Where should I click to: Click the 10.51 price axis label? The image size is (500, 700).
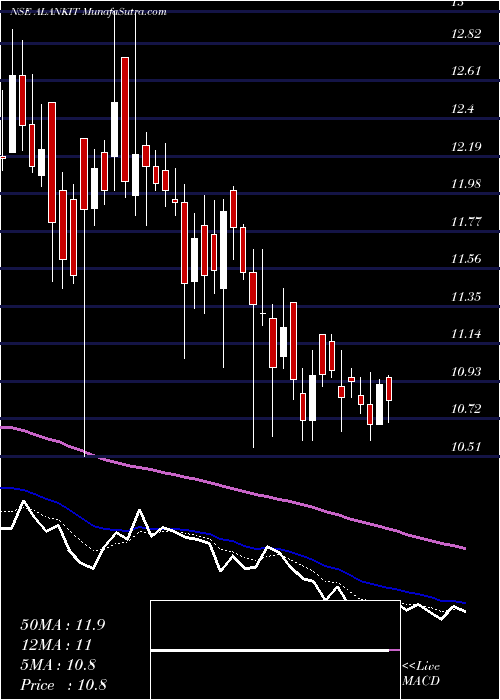coord(466,446)
